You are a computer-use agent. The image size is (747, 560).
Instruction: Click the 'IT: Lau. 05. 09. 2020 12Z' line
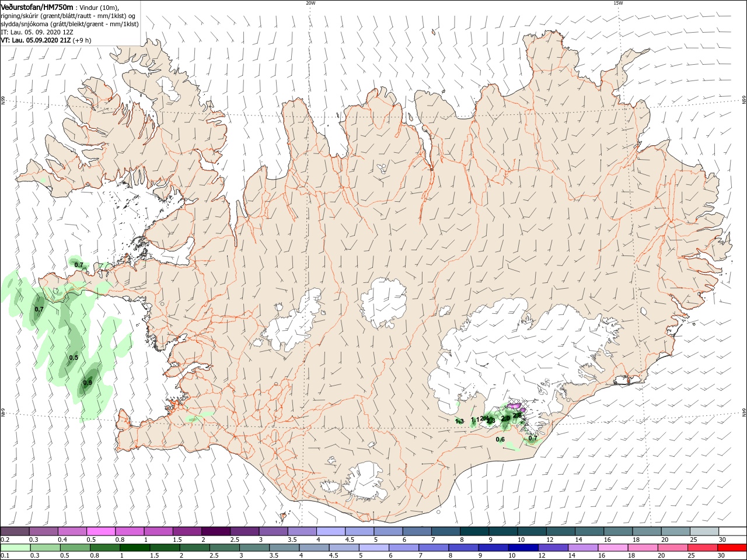click(x=36, y=32)
